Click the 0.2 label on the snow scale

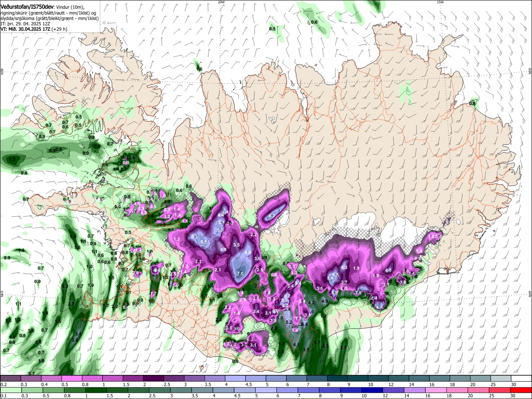3,384
